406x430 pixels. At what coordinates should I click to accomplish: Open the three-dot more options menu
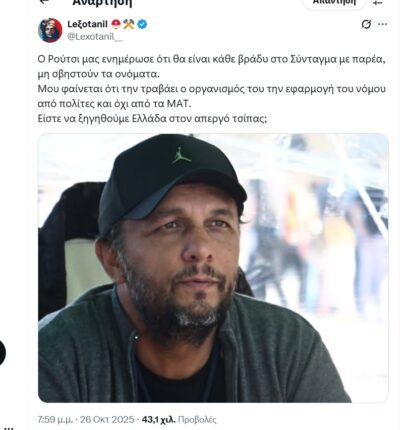pos(383,24)
